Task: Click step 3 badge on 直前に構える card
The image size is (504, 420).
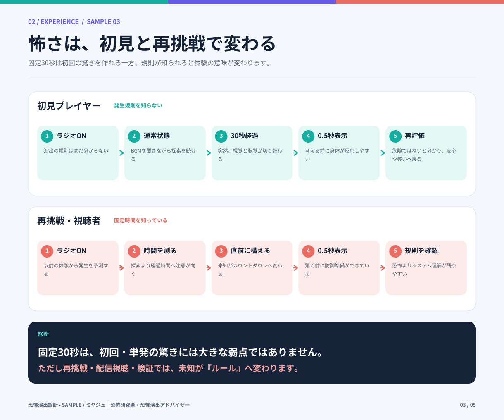Action: tap(221, 251)
